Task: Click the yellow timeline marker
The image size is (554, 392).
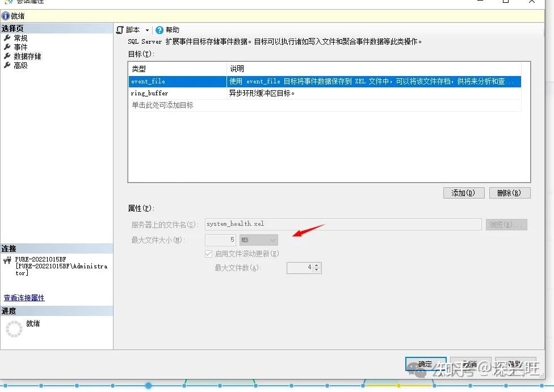Action: [398, 386]
